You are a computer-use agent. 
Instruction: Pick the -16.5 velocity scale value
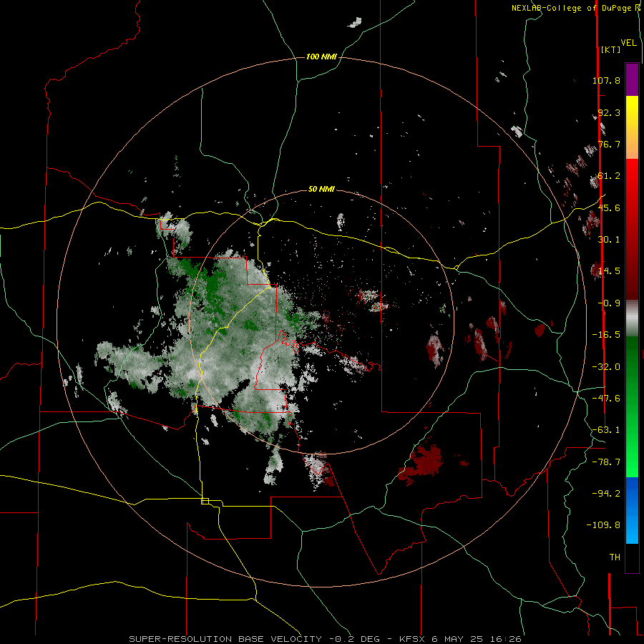point(606,335)
